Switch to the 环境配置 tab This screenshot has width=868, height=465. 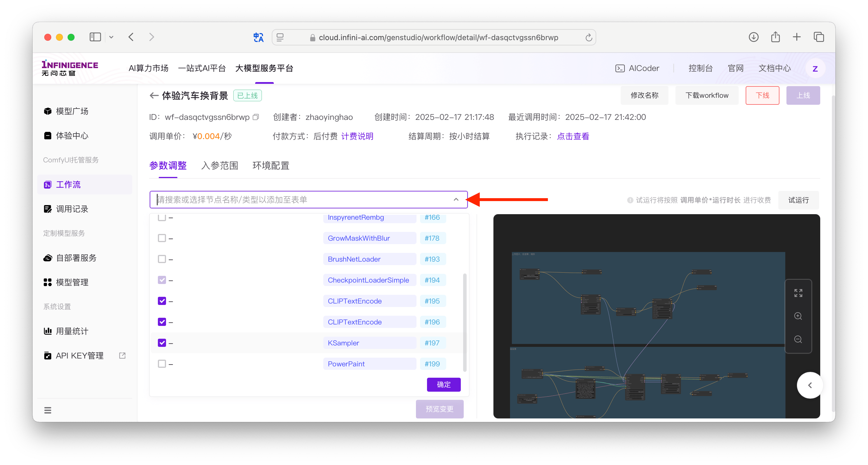click(271, 166)
